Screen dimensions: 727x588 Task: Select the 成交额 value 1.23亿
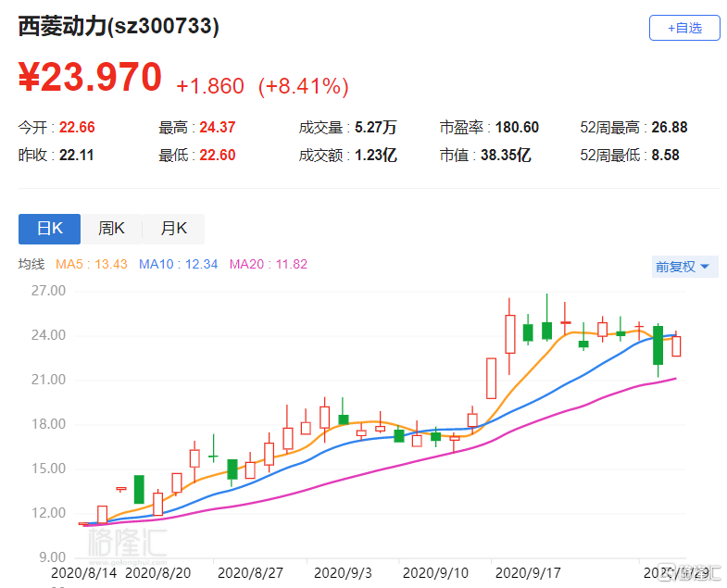376,155
